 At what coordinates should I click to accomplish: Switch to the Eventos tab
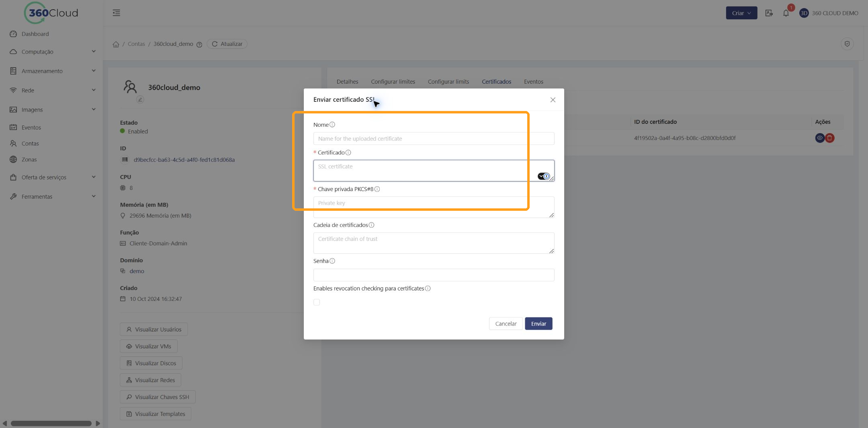(534, 82)
